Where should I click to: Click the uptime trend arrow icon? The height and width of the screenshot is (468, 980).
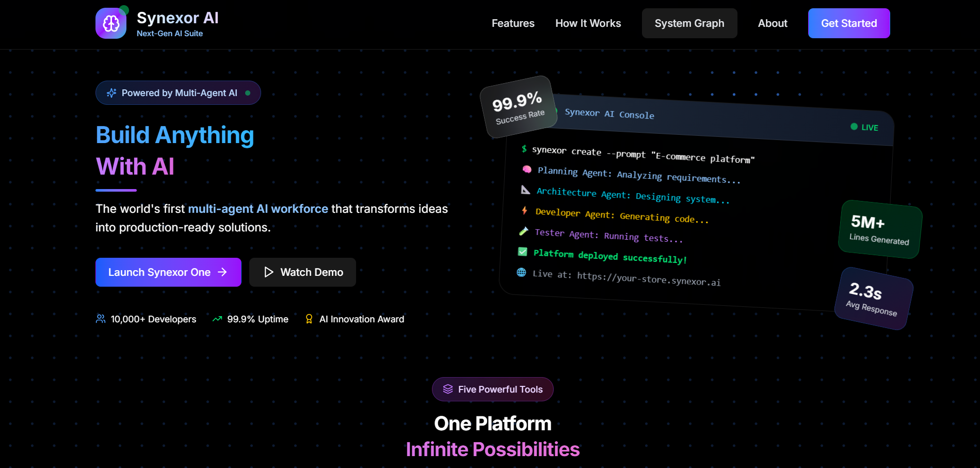coord(217,319)
